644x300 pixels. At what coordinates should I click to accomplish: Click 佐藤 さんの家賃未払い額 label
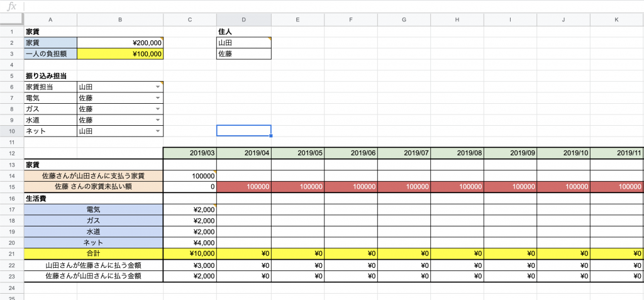coord(94,187)
